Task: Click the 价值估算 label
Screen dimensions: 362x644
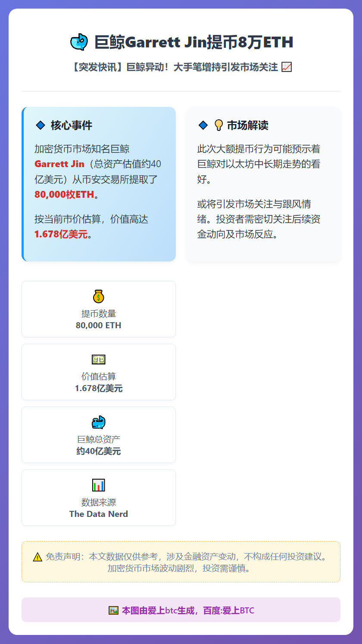Action: pyautogui.click(x=99, y=376)
